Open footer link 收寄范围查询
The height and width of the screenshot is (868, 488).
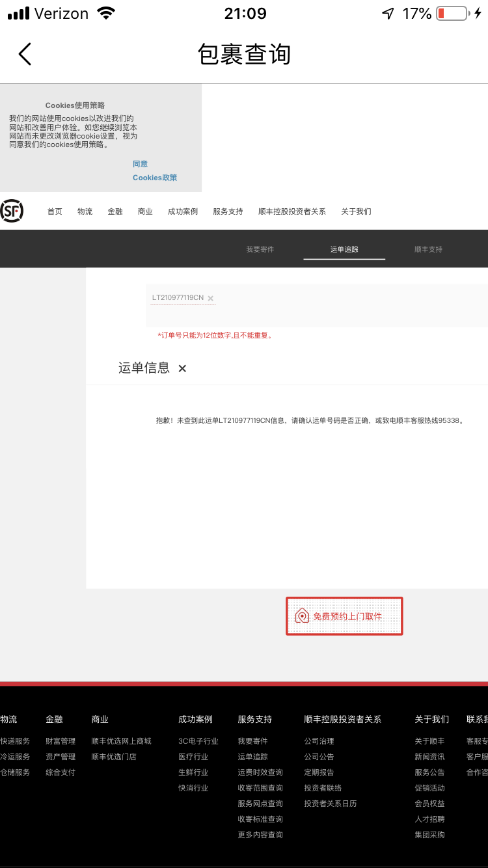click(x=260, y=788)
